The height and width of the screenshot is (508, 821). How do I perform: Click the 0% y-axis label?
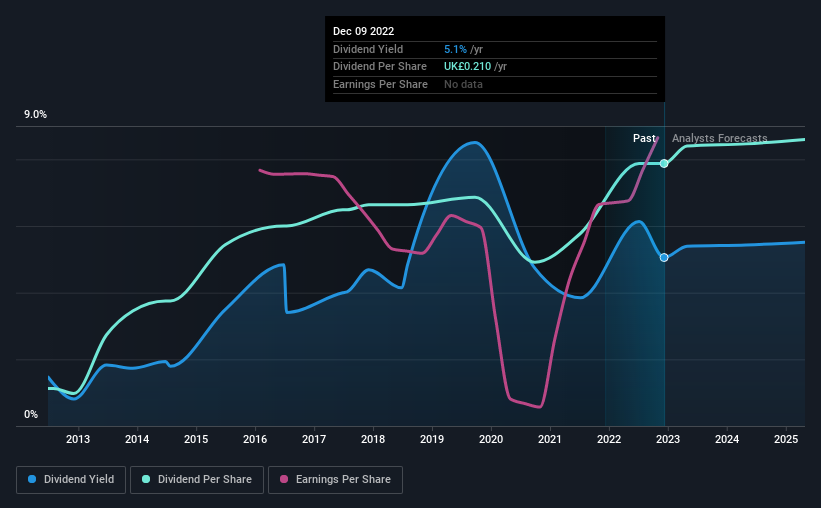point(31,415)
